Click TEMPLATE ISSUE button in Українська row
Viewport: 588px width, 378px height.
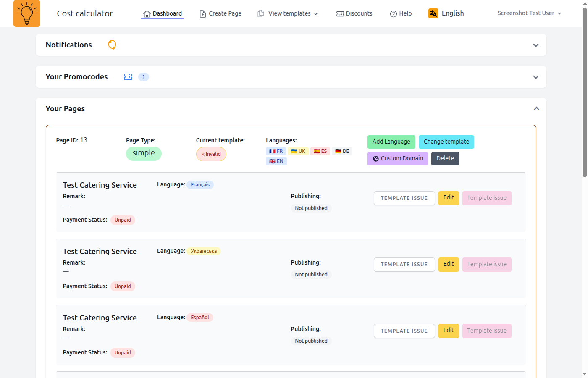[x=404, y=265]
